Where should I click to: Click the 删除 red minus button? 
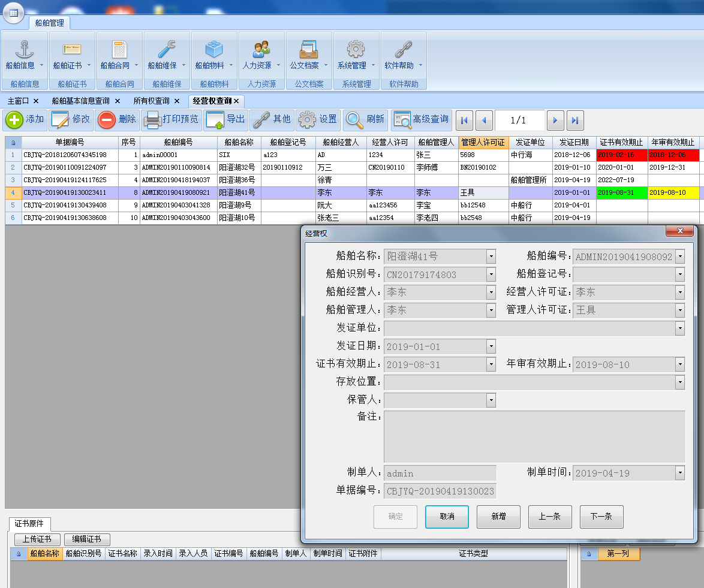(x=118, y=120)
